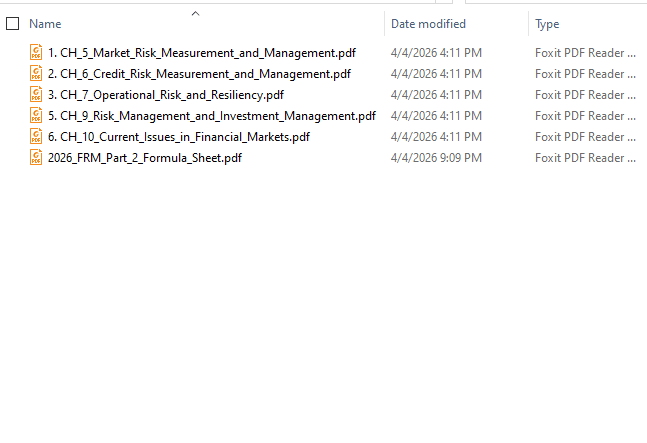Select the PDF icon of CH_9 Risk Management file
This screenshot has width=647, height=443.
37,115
